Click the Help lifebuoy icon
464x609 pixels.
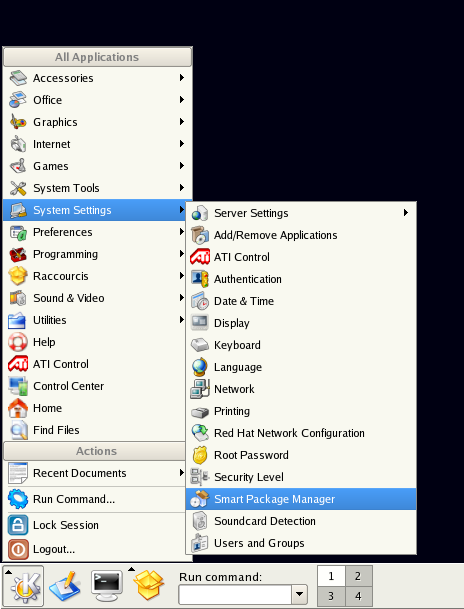point(18,342)
